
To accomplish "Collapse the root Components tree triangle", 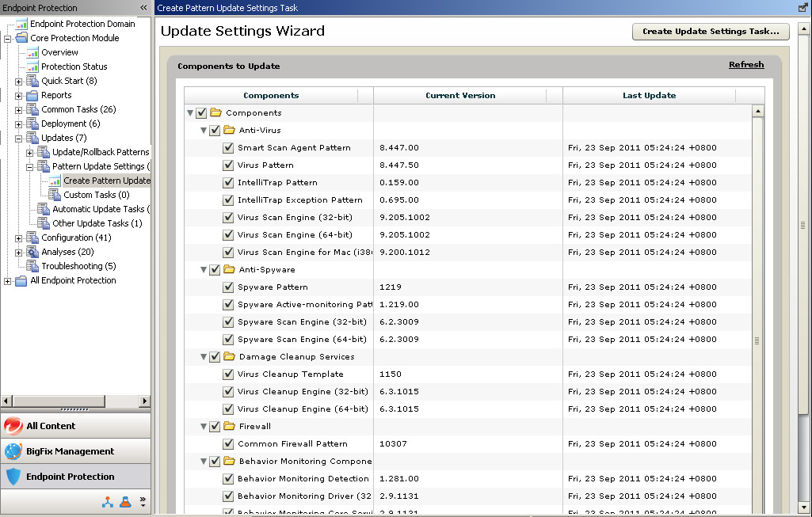I will tap(190, 112).
